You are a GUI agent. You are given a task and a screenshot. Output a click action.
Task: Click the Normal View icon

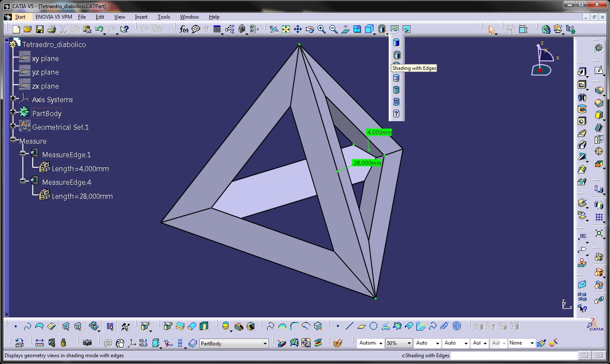click(x=345, y=29)
